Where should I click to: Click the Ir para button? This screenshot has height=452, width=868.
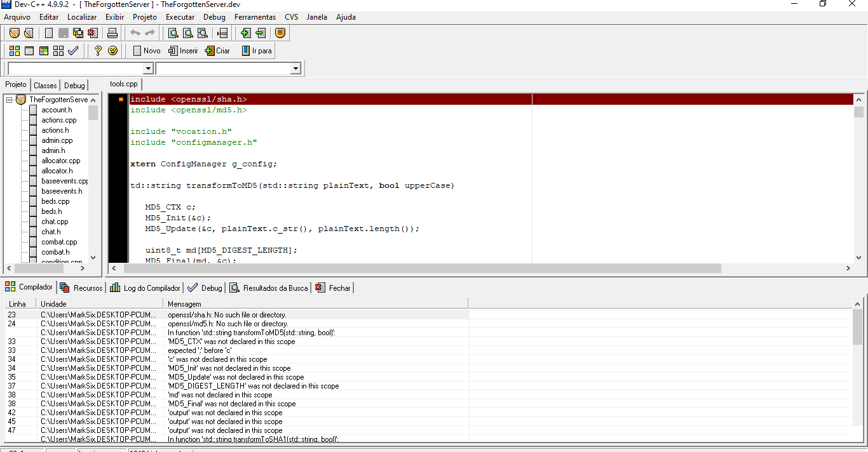pos(257,51)
